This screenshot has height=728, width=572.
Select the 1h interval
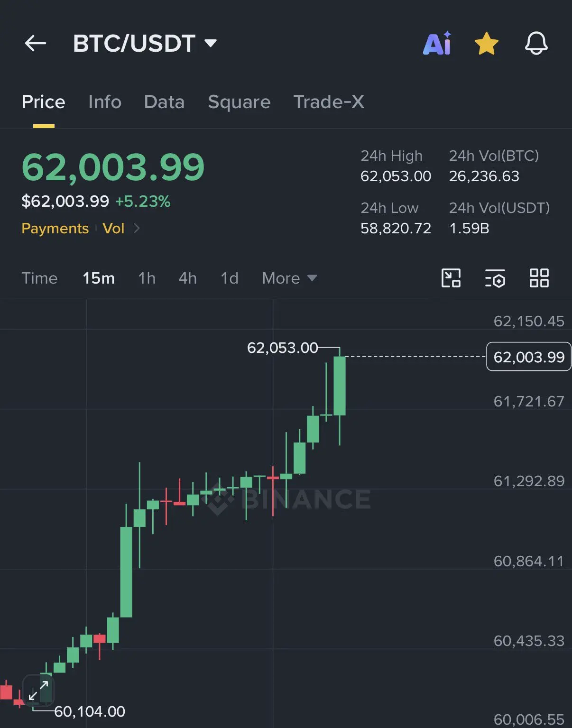147,278
